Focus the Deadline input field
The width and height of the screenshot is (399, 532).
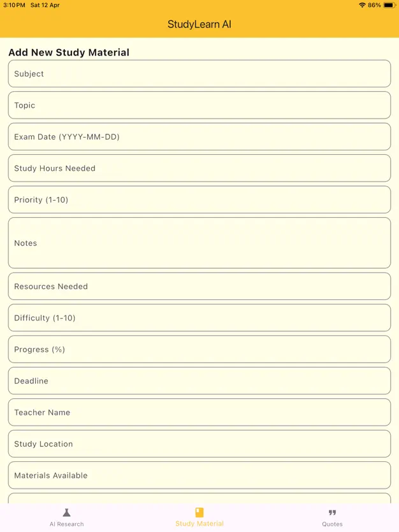(199, 380)
